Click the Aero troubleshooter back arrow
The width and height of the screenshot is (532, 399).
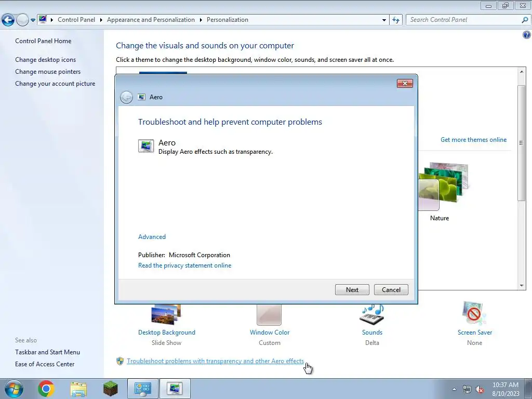coord(126,97)
